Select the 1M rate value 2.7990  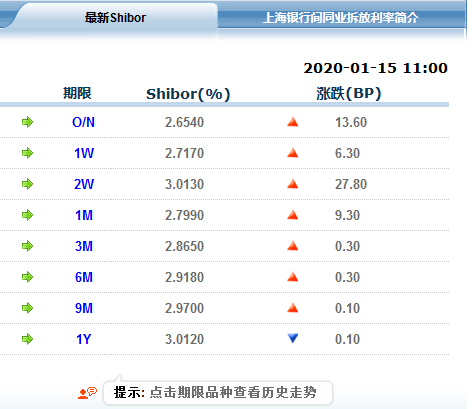[x=184, y=215]
